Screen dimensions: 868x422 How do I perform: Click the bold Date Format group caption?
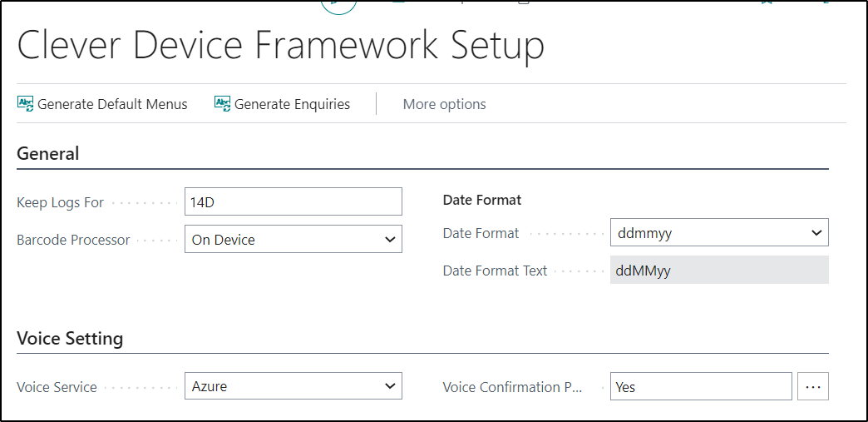coord(482,200)
